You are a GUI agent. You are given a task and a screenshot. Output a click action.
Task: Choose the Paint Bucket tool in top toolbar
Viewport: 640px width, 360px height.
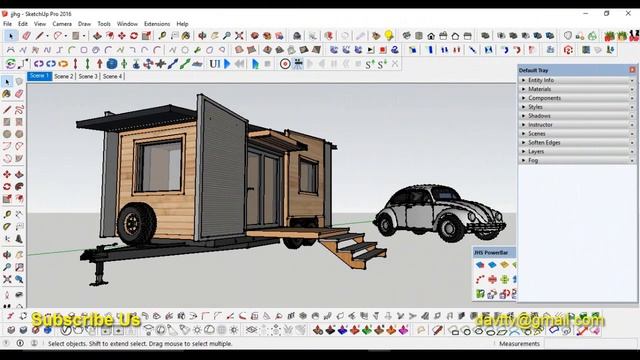coord(186,36)
